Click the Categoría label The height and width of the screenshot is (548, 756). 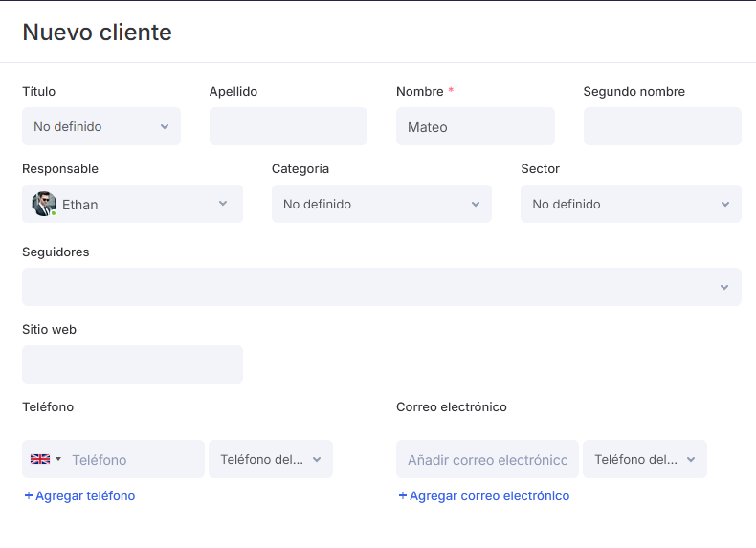(x=300, y=168)
